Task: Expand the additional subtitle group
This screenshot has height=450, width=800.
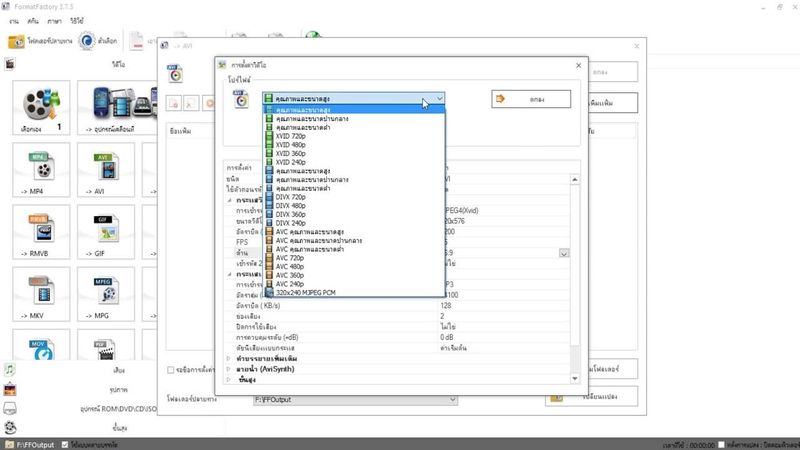Action: tap(229, 359)
